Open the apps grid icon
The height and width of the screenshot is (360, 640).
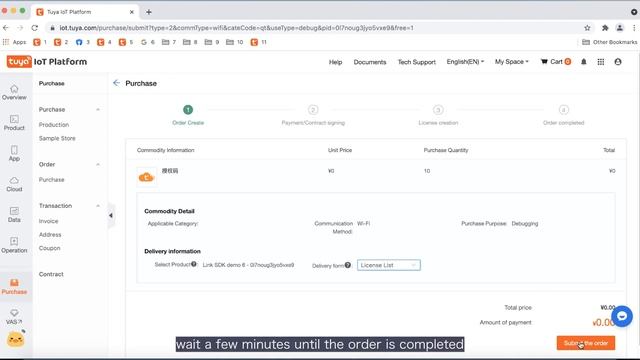coord(601,62)
